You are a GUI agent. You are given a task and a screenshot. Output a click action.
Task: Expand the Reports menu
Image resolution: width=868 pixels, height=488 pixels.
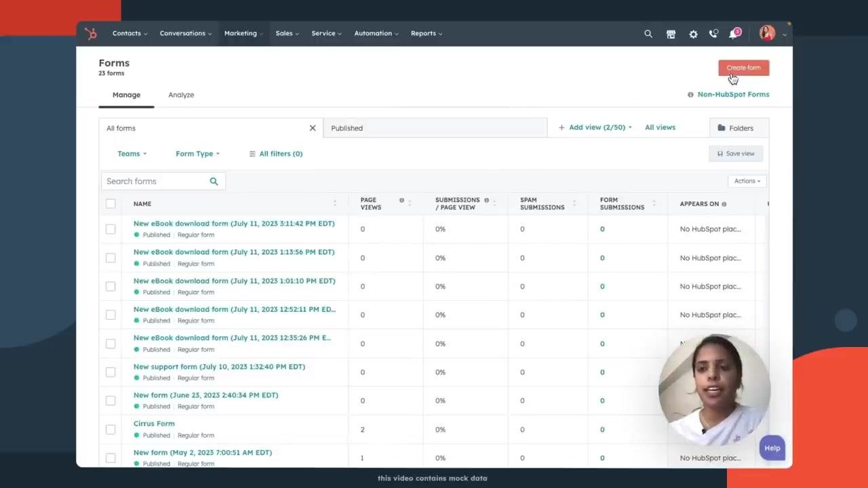coord(426,33)
